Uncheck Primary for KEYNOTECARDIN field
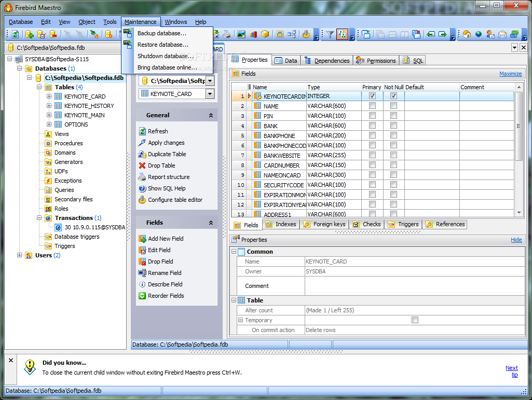Image resolution: width=532 pixels, height=400 pixels. (372, 96)
